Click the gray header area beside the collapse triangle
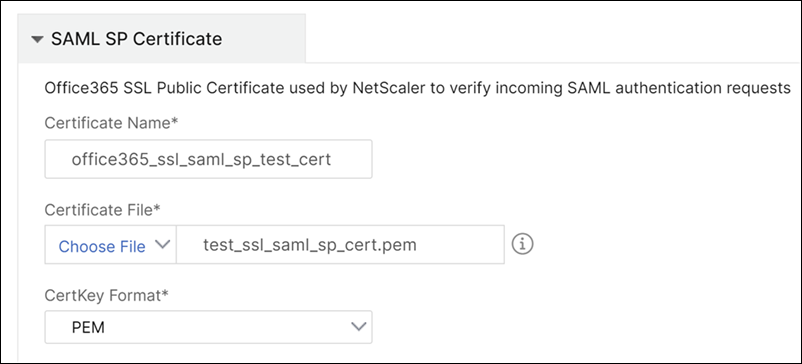The height and width of the screenshot is (364, 802). (263, 38)
